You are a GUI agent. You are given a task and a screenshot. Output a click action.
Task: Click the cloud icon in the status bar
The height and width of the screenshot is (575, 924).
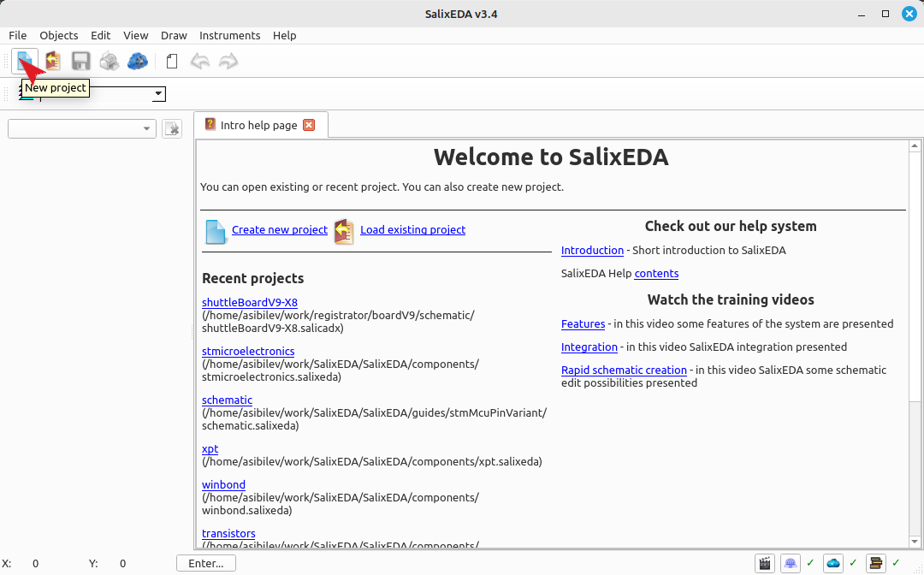[833, 564]
